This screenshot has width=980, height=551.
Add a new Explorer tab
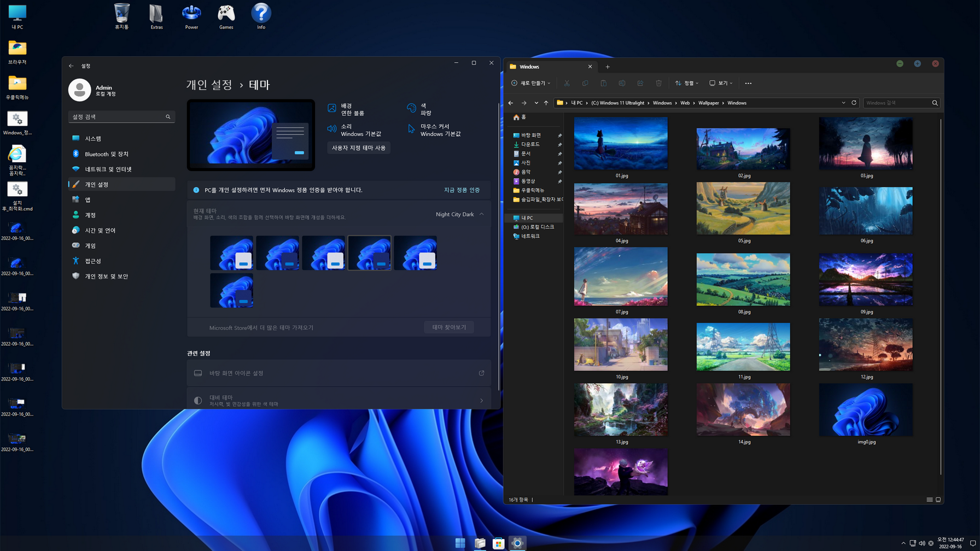point(608,67)
